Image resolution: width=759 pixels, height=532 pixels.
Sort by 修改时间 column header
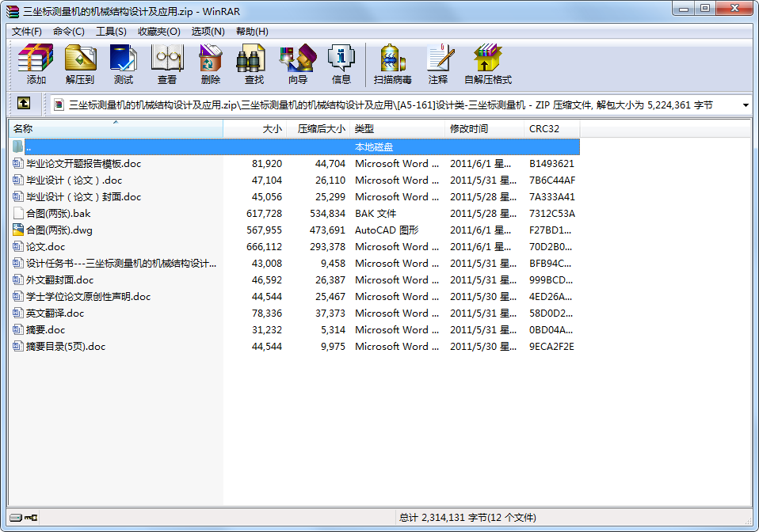point(469,128)
